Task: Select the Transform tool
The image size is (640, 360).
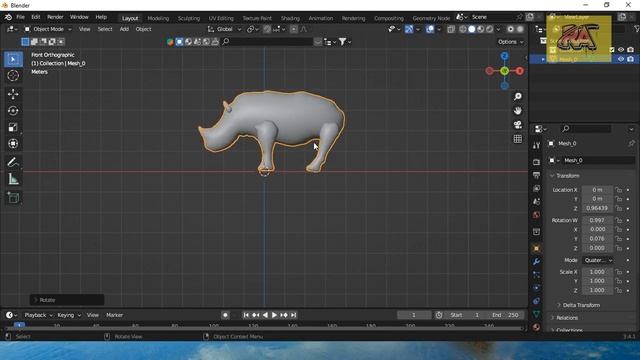Action: pyautogui.click(x=13, y=144)
